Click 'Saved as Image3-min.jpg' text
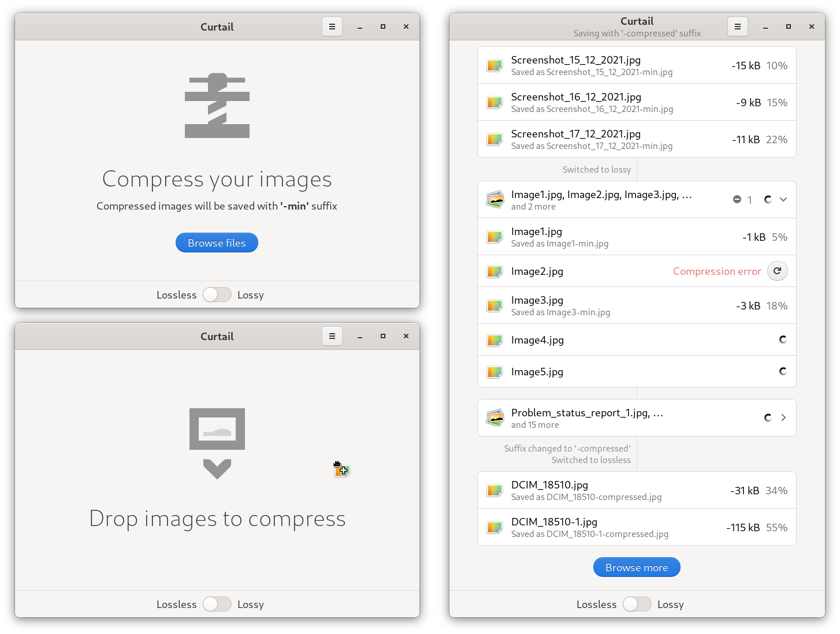This screenshot has height=634, width=840. tap(560, 312)
